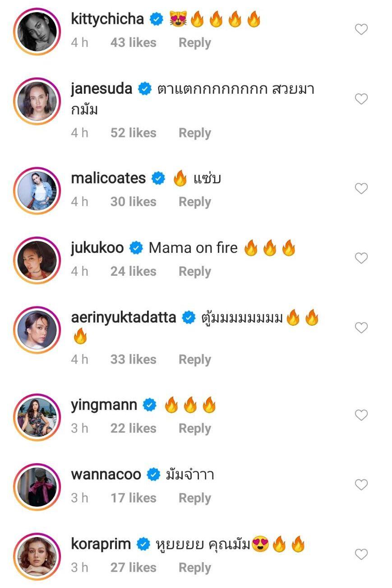View jukukoo's story from the avatar

tap(37, 259)
